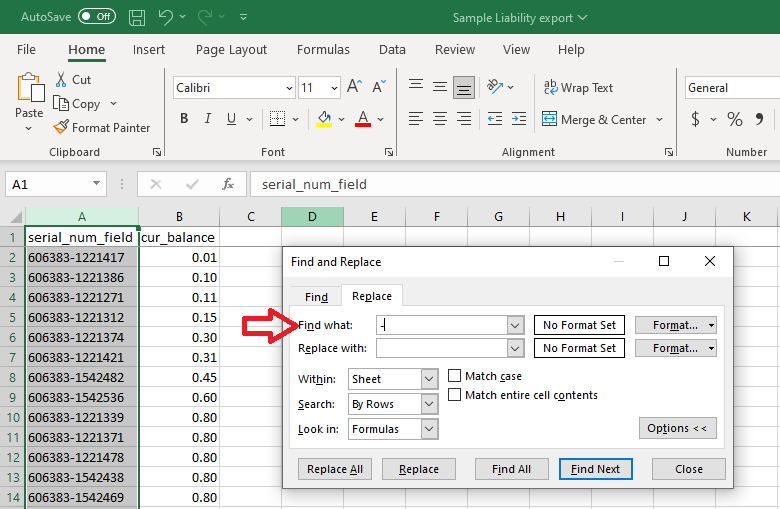Apply Italic formatting

pos(207,118)
